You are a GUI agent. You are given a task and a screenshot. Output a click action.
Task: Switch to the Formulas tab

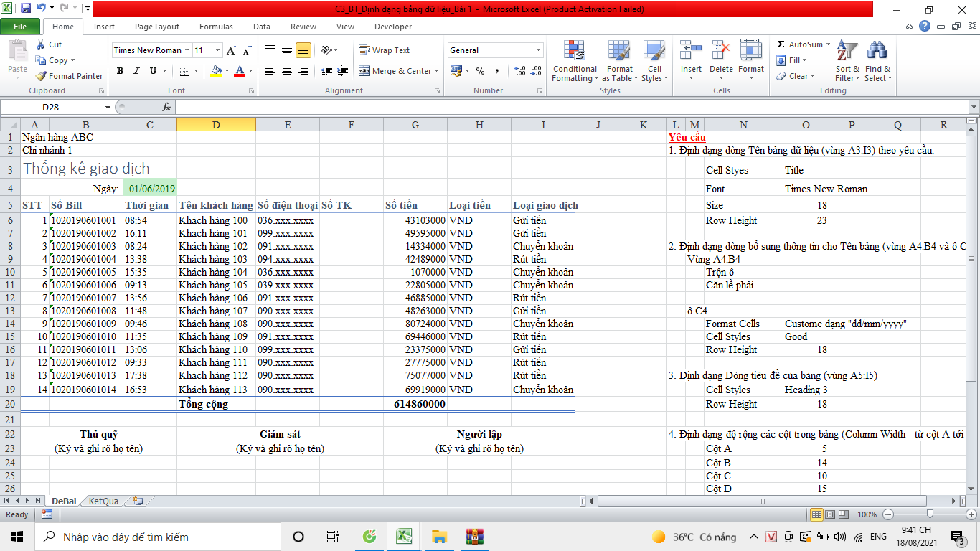(216, 27)
